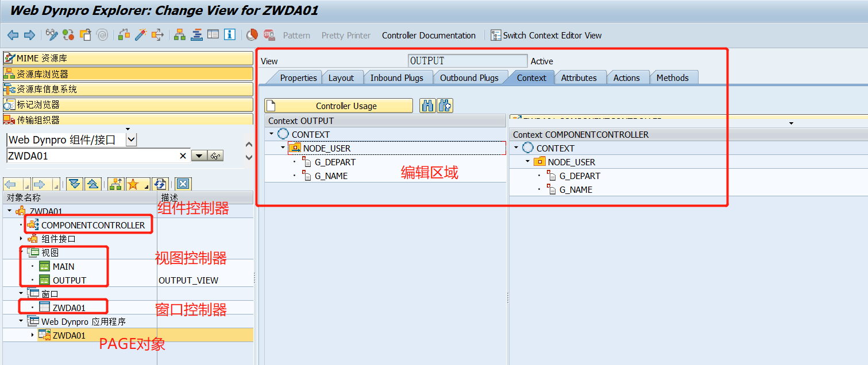Click the Activate magic wand icon

coord(141,35)
